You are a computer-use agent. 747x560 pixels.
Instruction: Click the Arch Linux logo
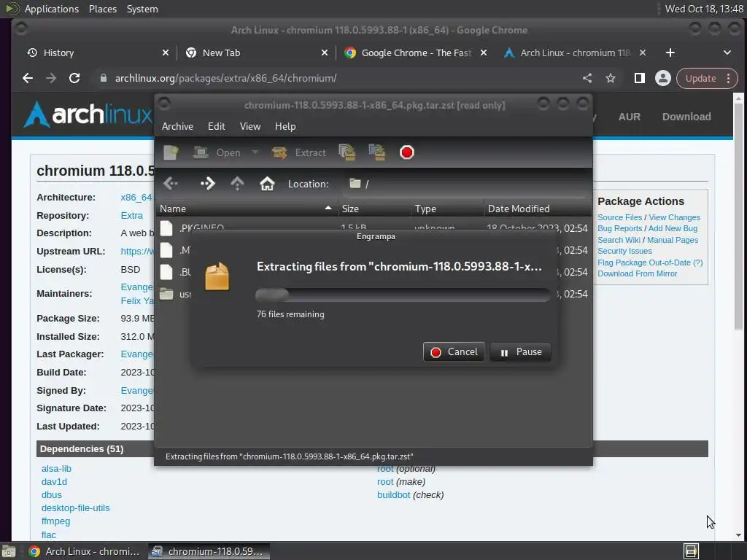coord(88,114)
